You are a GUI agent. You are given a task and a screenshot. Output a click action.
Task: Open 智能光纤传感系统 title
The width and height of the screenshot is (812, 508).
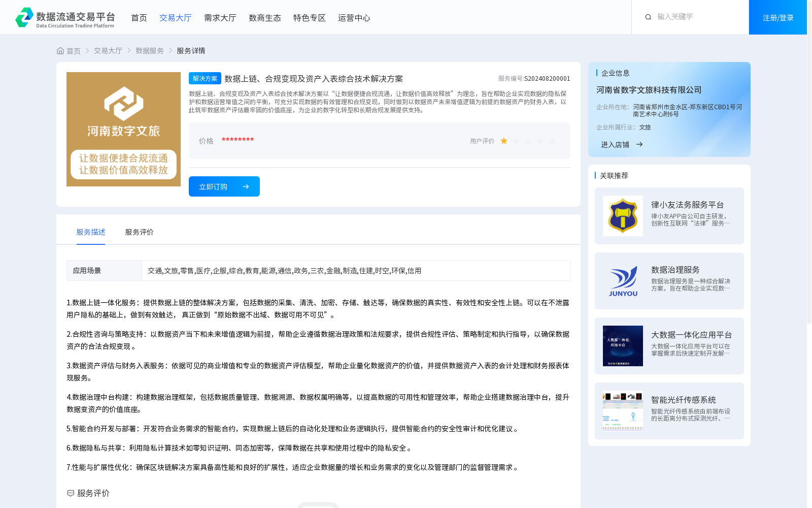(x=684, y=400)
